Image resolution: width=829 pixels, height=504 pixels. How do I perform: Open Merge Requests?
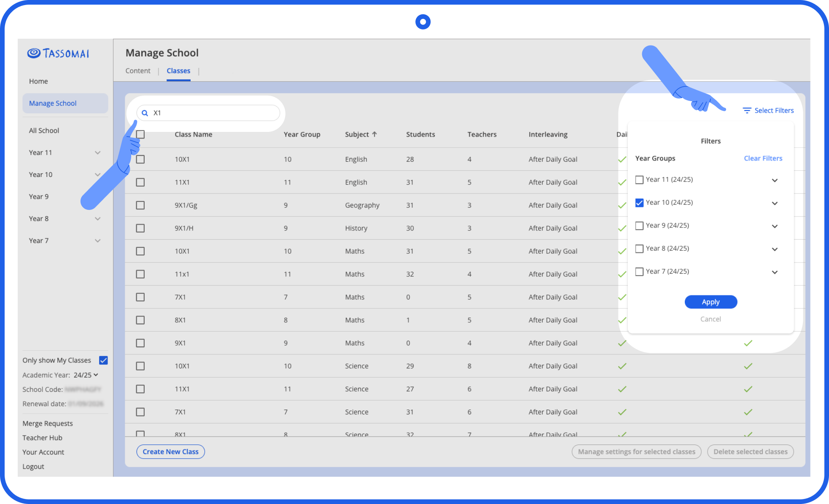click(x=48, y=424)
